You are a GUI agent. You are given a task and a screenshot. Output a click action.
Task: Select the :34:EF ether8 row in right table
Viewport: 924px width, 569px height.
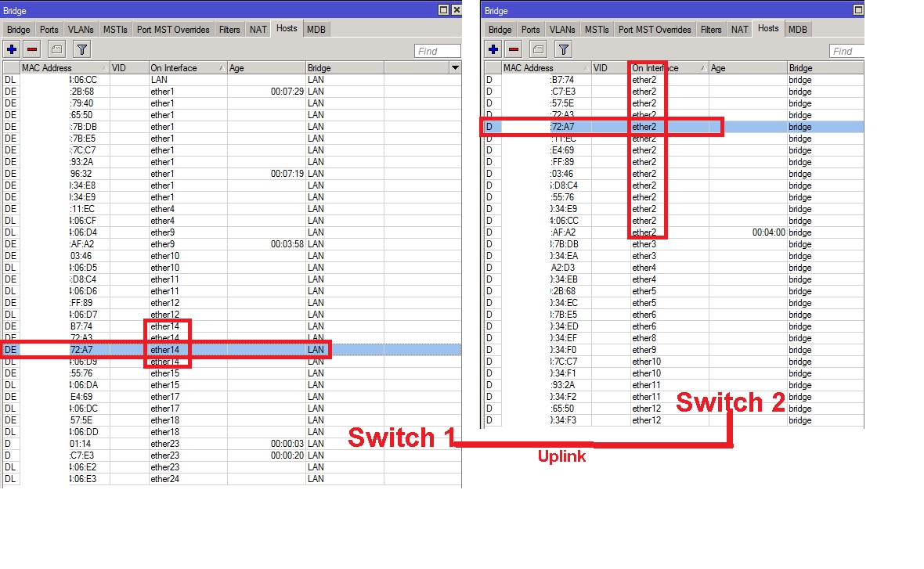tap(674, 338)
